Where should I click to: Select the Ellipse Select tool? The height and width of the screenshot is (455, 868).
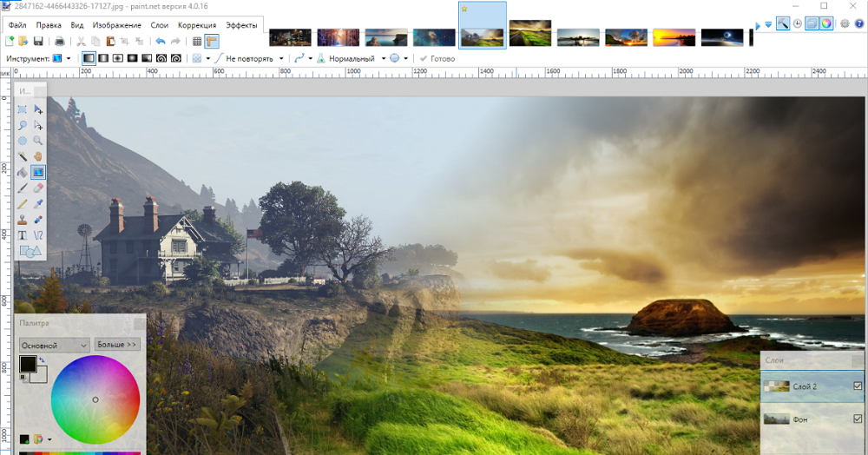tap(23, 141)
